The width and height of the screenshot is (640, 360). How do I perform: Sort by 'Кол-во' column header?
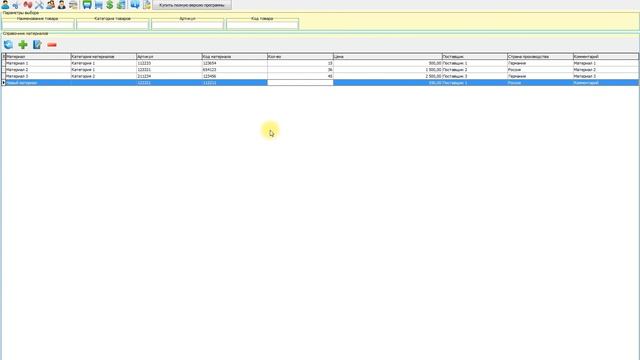pos(300,56)
